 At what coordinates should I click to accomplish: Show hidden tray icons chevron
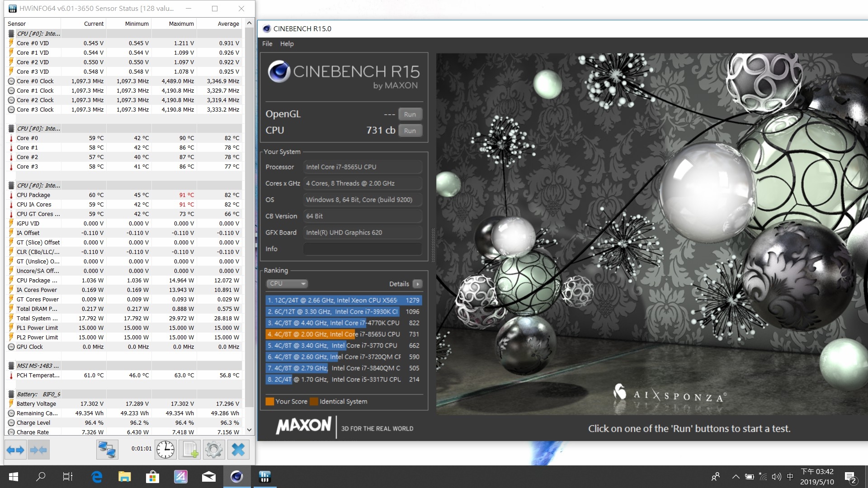pyautogui.click(x=736, y=477)
